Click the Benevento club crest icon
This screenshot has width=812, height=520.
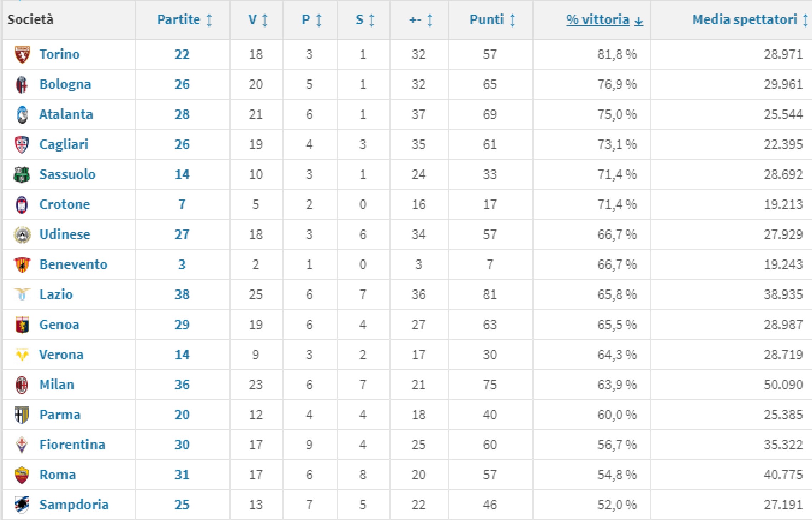point(22,265)
